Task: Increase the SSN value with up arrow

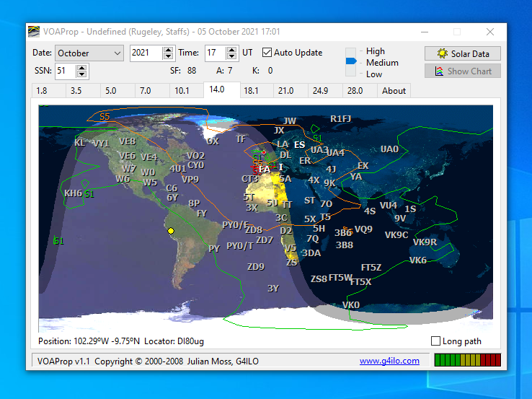Action: pyautogui.click(x=81, y=68)
